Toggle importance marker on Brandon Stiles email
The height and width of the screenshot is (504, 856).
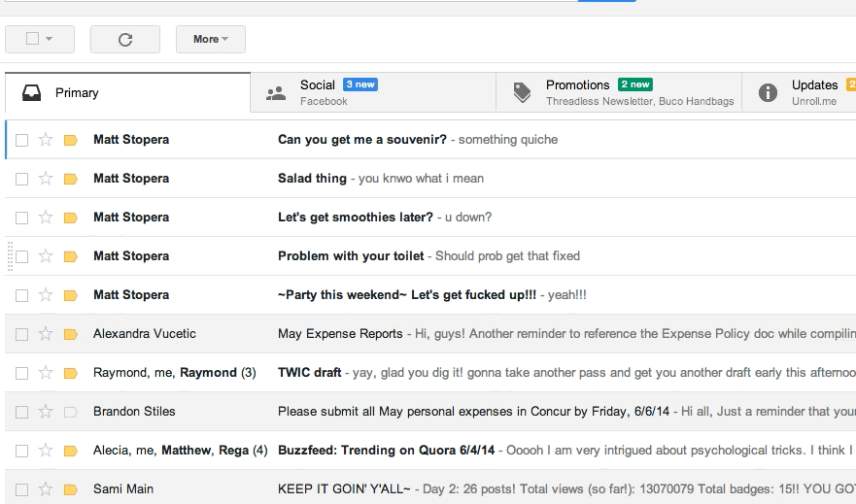(70, 412)
